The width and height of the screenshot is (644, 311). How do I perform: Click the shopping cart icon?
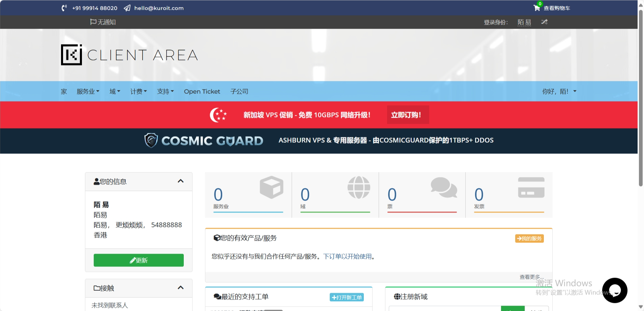[x=536, y=8]
